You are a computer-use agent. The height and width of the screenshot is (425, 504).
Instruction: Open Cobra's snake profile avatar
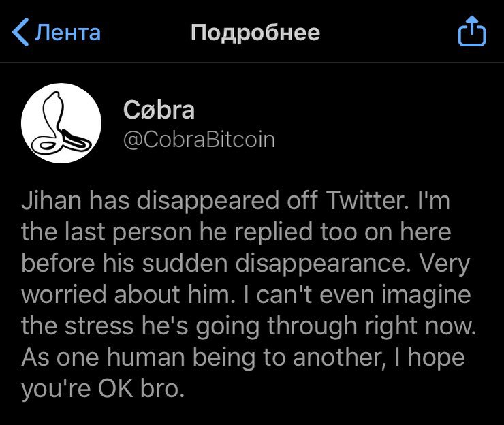[x=61, y=123]
